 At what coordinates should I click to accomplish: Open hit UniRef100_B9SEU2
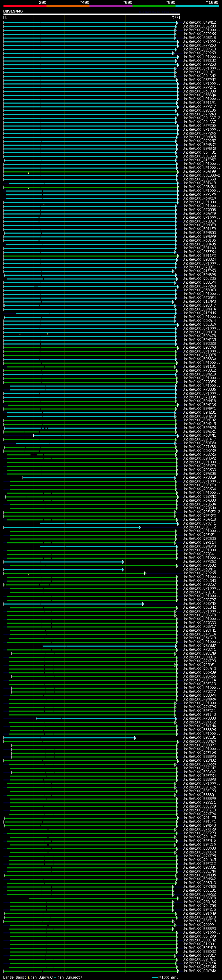pyautogui.click(x=199, y=60)
